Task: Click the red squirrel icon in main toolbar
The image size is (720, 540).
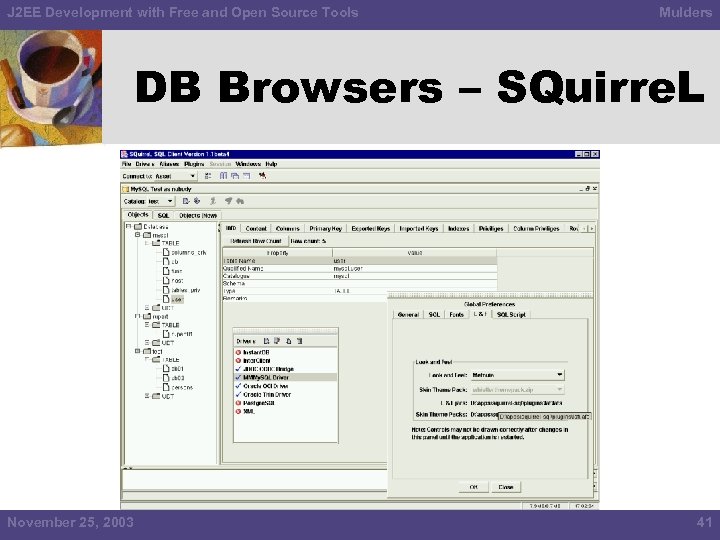Action: point(262,176)
